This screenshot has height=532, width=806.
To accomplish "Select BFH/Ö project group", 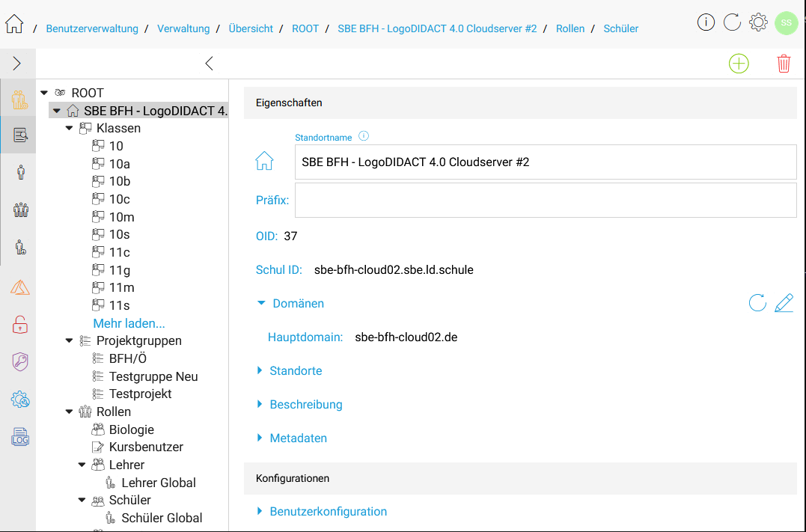I will tap(128, 358).
